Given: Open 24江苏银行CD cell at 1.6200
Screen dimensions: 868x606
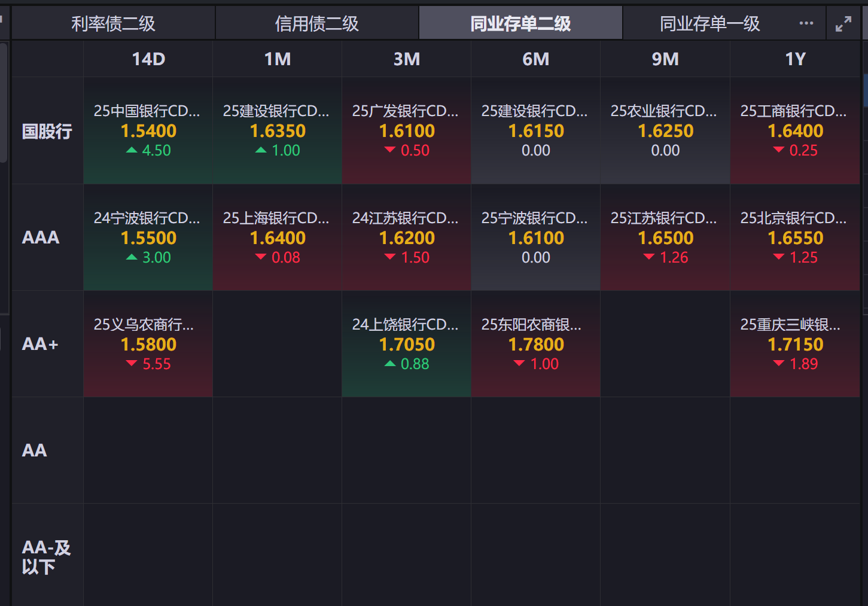Looking at the screenshot, I should pos(407,237).
